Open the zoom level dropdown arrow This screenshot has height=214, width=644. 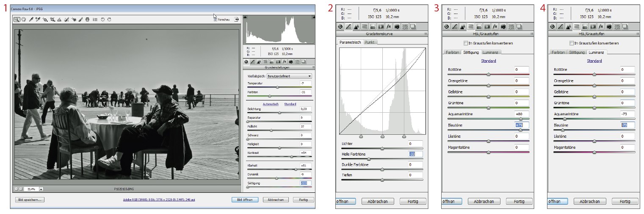(41, 189)
